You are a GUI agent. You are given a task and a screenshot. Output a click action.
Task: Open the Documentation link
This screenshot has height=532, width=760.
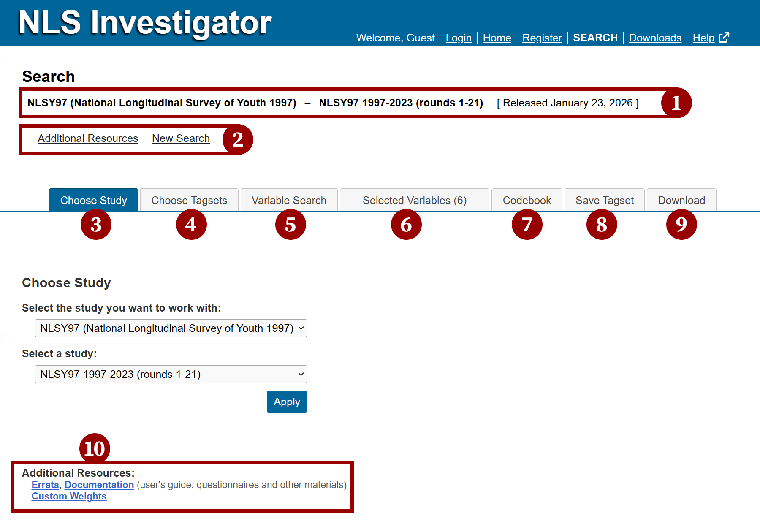99,485
